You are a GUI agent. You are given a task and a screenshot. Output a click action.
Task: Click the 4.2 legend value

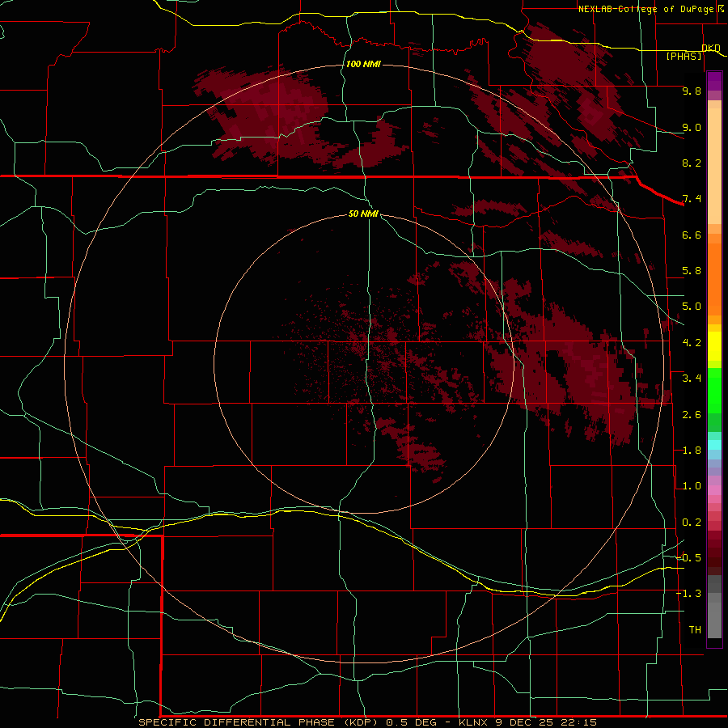coord(692,343)
